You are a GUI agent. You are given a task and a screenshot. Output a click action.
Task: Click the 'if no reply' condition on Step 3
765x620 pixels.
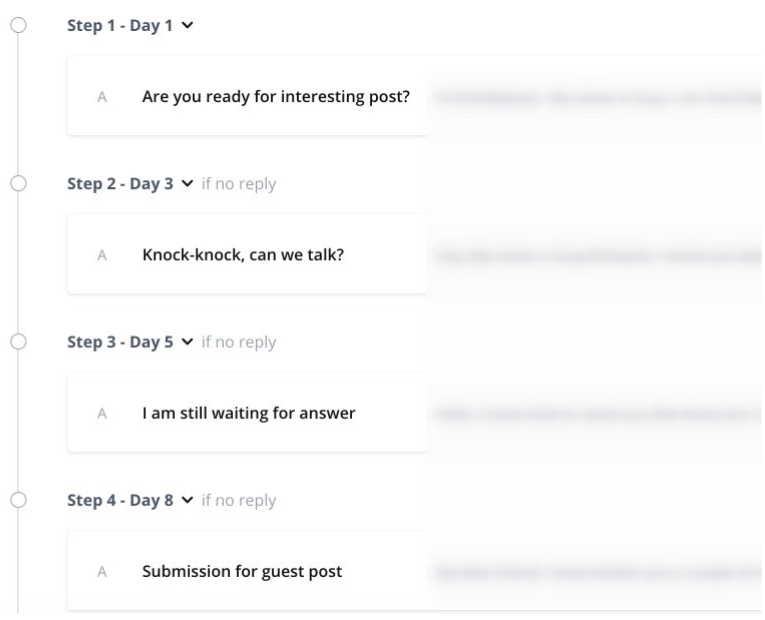(x=238, y=342)
